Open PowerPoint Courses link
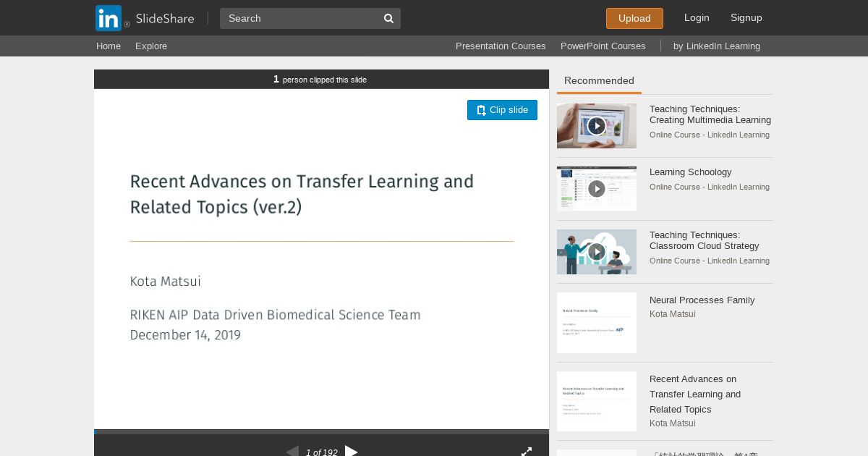The height and width of the screenshot is (456, 868). point(603,46)
